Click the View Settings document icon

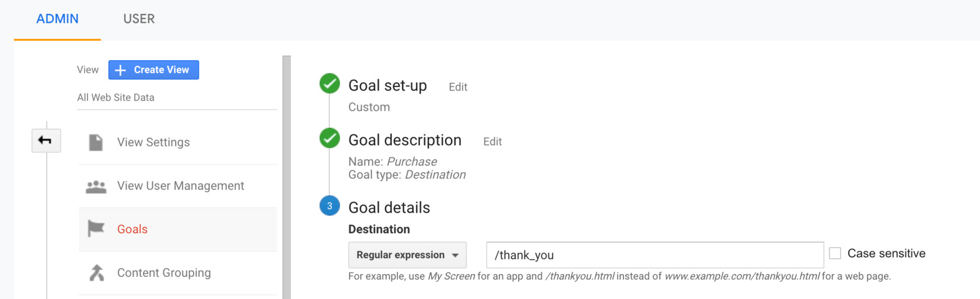(96, 142)
